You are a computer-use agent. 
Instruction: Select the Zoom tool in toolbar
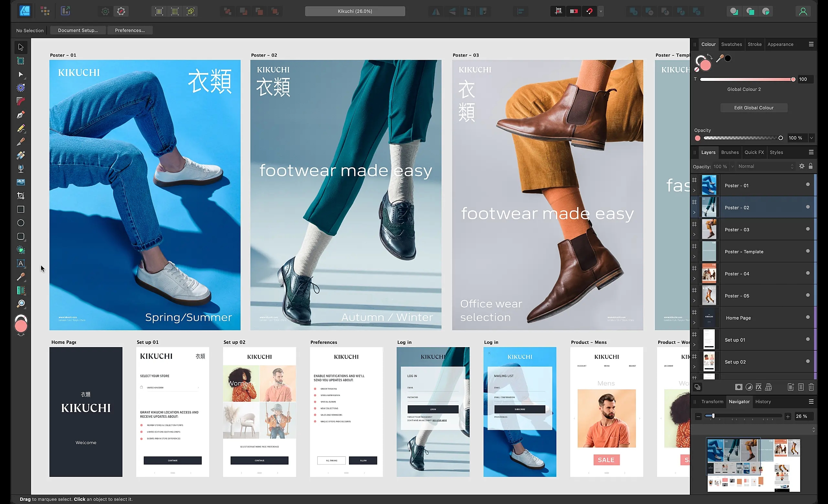pyautogui.click(x=20, y=304)
